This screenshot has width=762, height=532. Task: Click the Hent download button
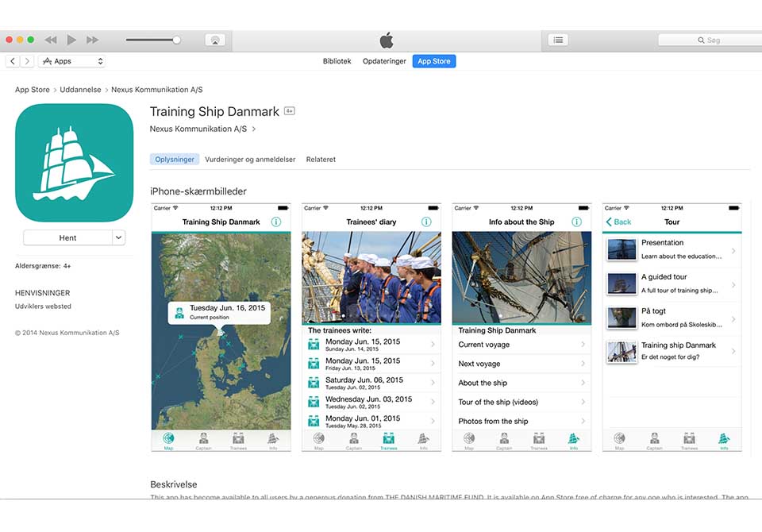tap(67, 237)
